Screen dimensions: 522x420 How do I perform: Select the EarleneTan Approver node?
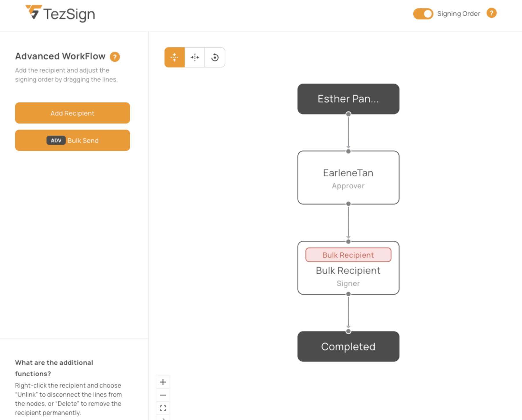pos(348,178)
